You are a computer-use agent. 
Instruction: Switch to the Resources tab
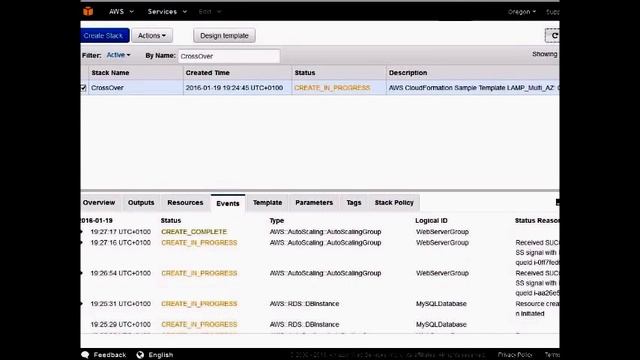coord(185,202)
